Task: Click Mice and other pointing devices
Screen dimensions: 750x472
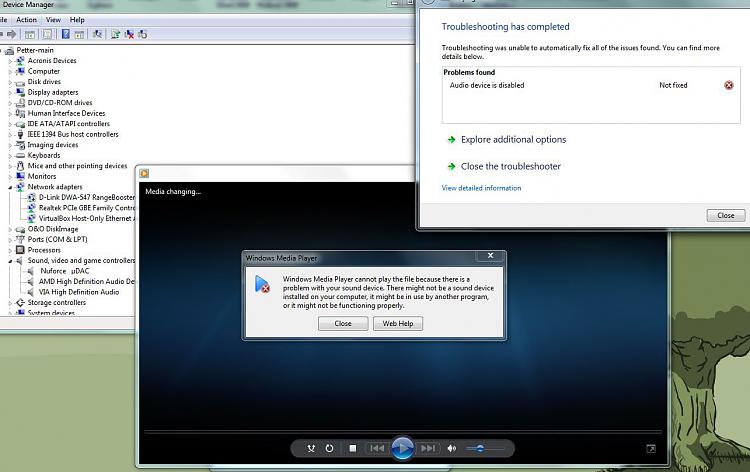Action: click(77, 165)
